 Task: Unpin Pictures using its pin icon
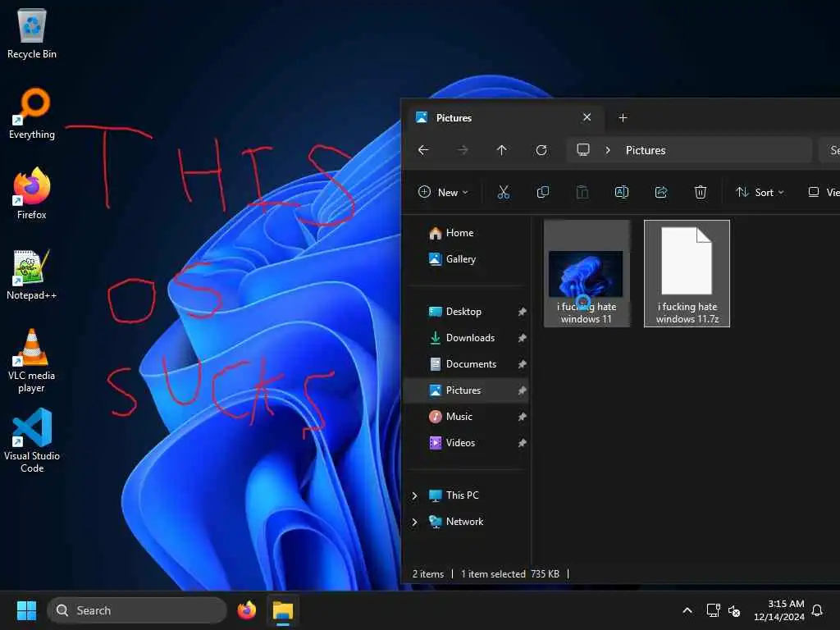pos(522,390)
